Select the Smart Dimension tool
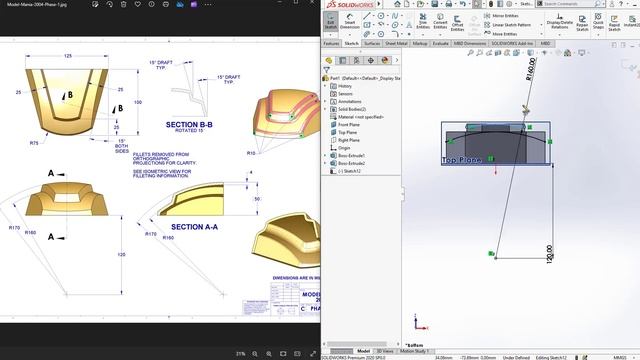 (350, 21)
